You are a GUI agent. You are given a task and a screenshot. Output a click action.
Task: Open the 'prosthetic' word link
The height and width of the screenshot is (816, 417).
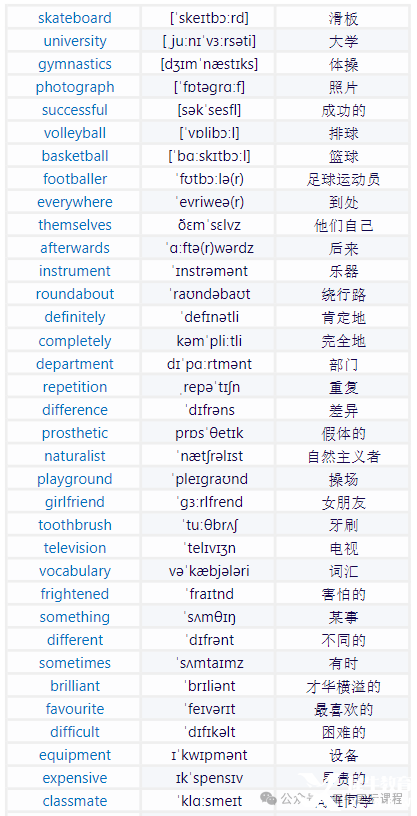point(74,433)
